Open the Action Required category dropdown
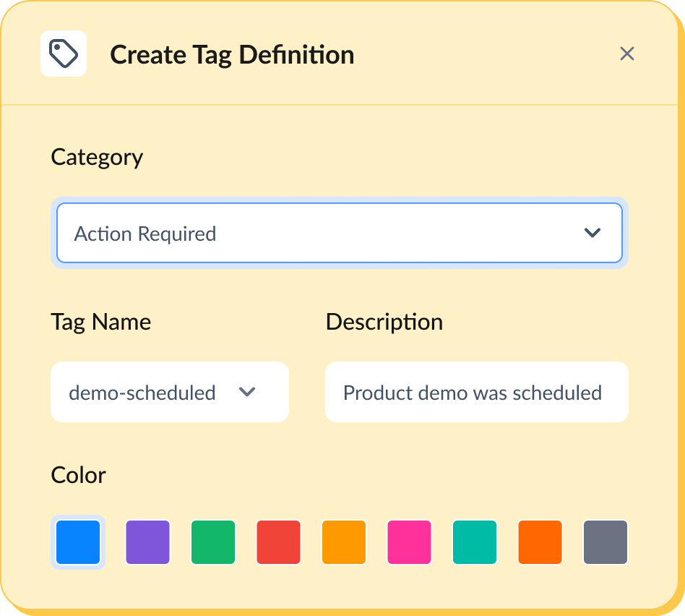Screen dimensions: 685x616 click(x=339, y=234)
